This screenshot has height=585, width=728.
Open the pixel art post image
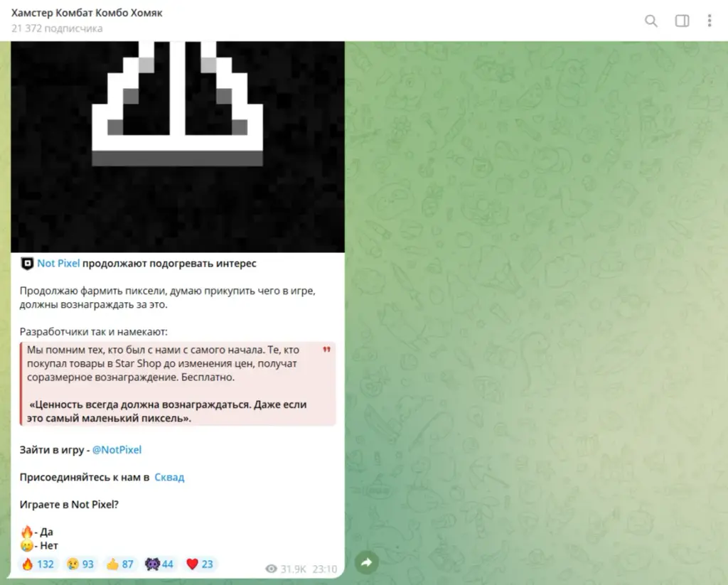(x=178, y=146)
